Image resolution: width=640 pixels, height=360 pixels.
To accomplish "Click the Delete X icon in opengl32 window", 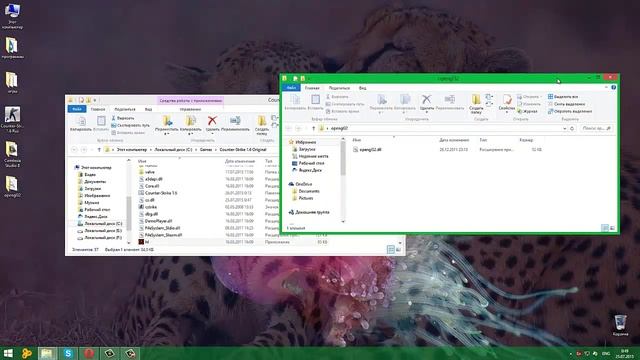I will [426, 99].
